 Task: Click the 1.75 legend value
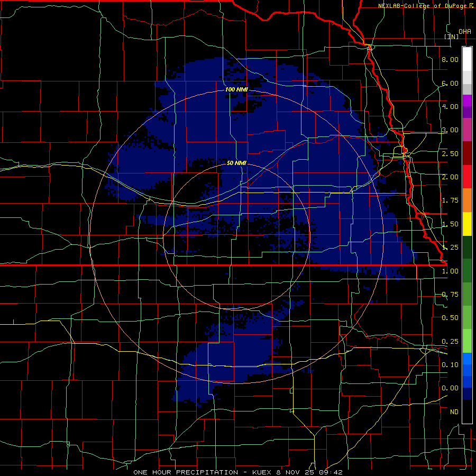pos(450,200)
